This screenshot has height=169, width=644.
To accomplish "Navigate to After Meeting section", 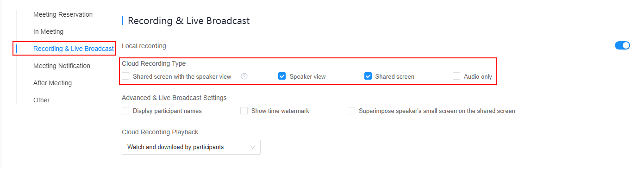I will [x=52, y=83].
